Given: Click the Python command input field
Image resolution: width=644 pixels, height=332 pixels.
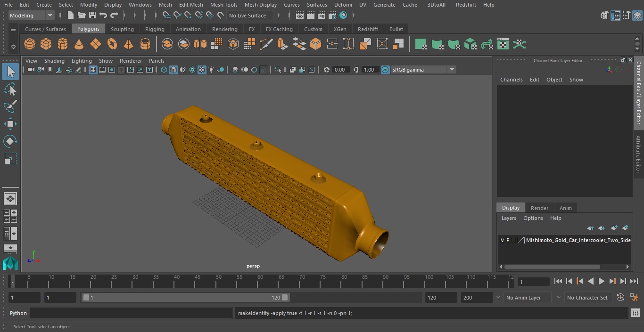Looking at the screenshot, I should (x=131, y=313).
